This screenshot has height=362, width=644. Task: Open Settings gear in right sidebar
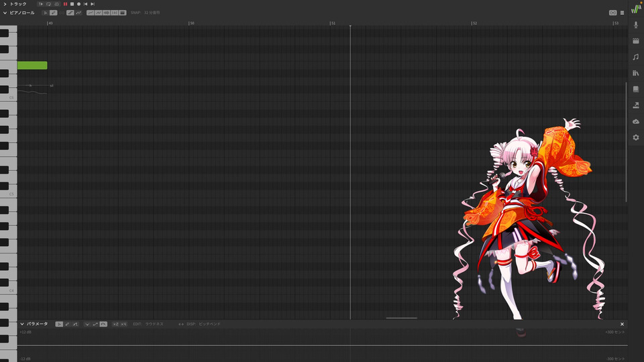point(636,137)
